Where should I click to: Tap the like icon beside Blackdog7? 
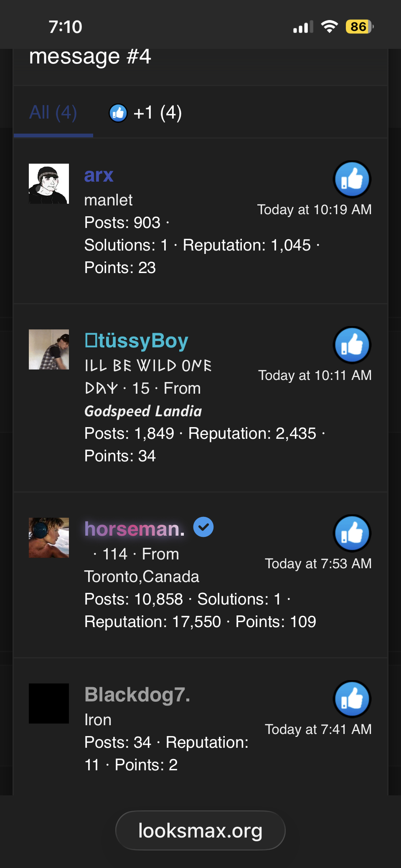click(x=352, y=699)
